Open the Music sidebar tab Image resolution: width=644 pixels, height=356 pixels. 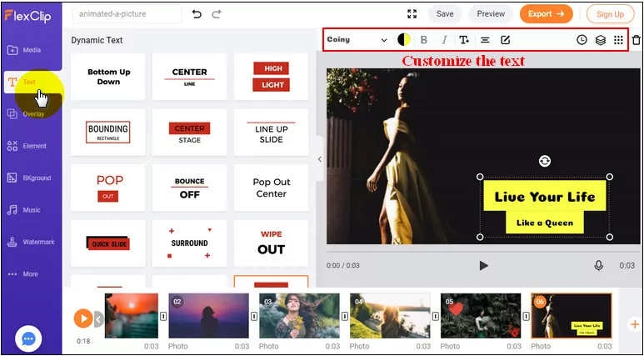(24, 210)
